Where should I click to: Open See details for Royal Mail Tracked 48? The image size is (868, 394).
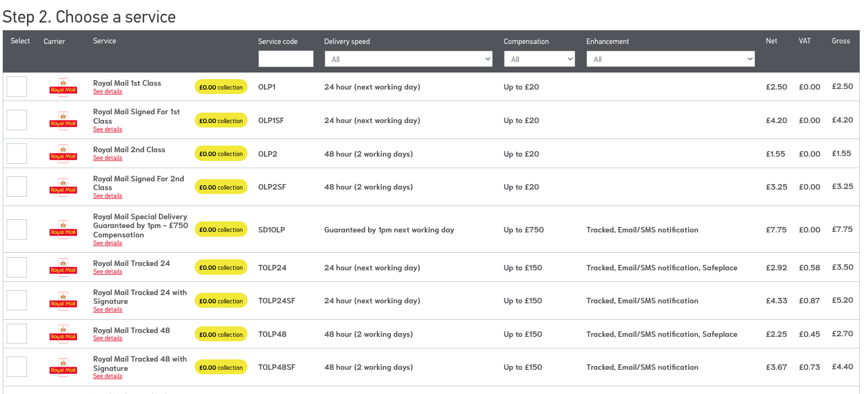(108, 338)
